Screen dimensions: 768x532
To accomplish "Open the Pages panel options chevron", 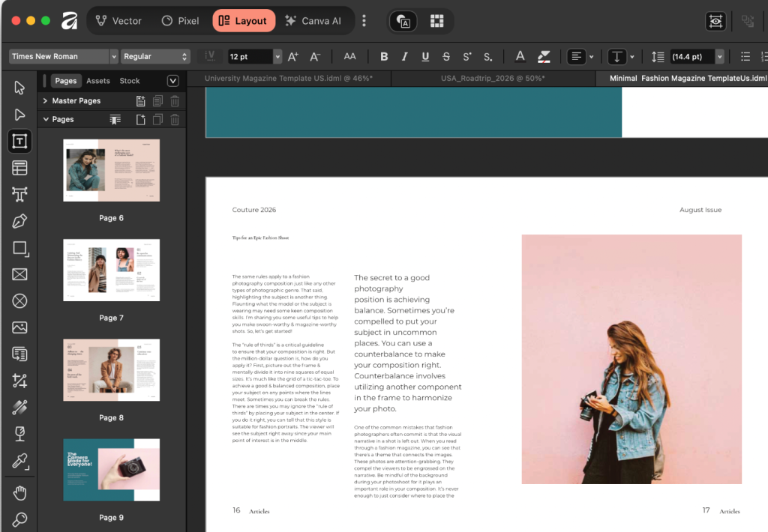I will pos(173,81).
